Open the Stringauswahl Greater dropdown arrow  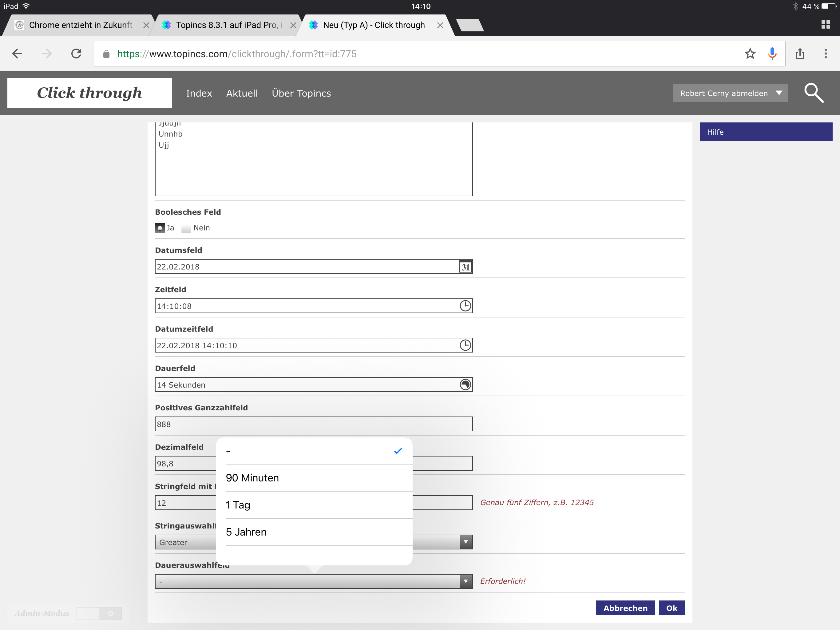(466, 542)
